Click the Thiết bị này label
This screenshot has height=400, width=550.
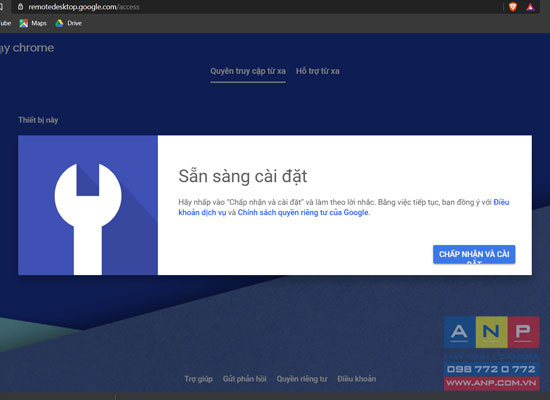tap(38, 120)
